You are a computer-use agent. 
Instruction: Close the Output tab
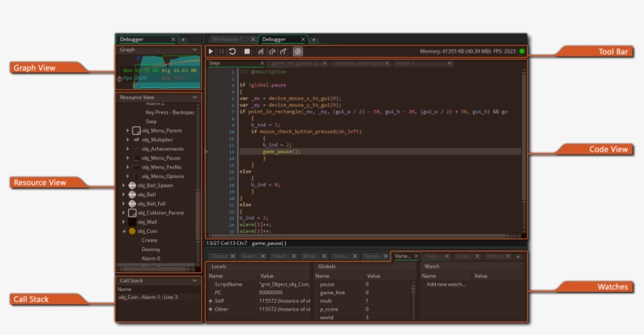coord(232,257)
